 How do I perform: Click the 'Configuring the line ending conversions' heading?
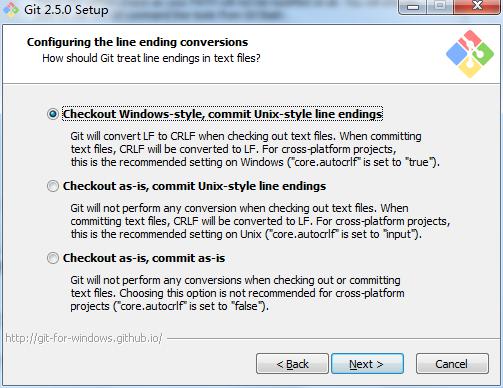pos(137,42)
